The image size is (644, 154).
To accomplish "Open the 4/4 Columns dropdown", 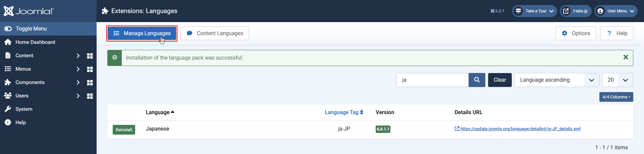I will pos(616,97).
